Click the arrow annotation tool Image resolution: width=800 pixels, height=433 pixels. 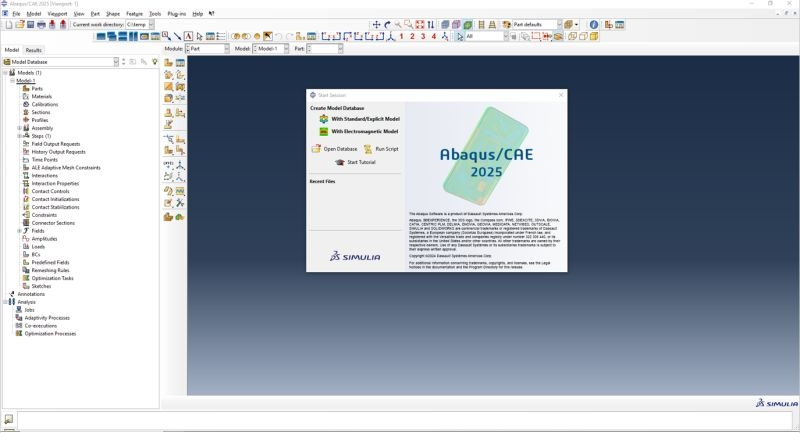[x=177, y=36]
